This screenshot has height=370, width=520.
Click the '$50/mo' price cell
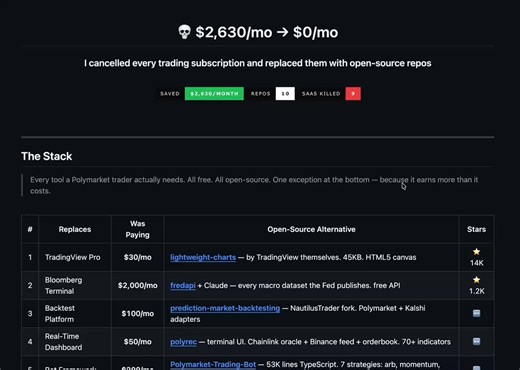point(137,342)
